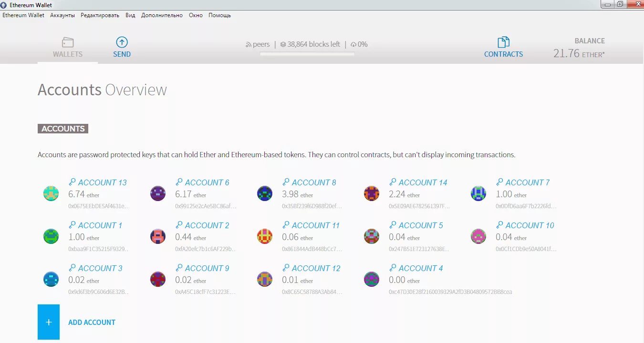This screenshot has height=343, width=644.
Task: Click the Account 14 identicon
Action: pos(372,193)
